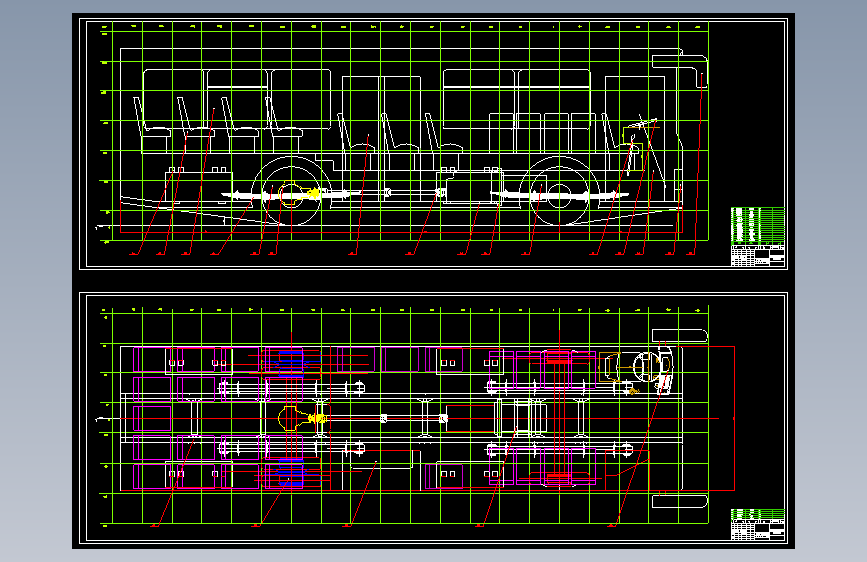This screenshot has width=867, height=562.
Task: Select the red engine rectangle in top view
Action: coord(470,418)
